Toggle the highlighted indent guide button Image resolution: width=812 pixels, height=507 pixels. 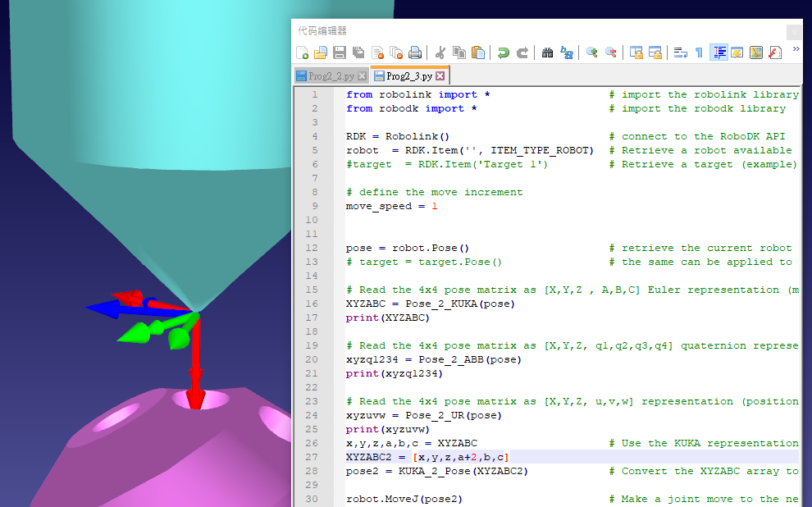coord(718,53)
